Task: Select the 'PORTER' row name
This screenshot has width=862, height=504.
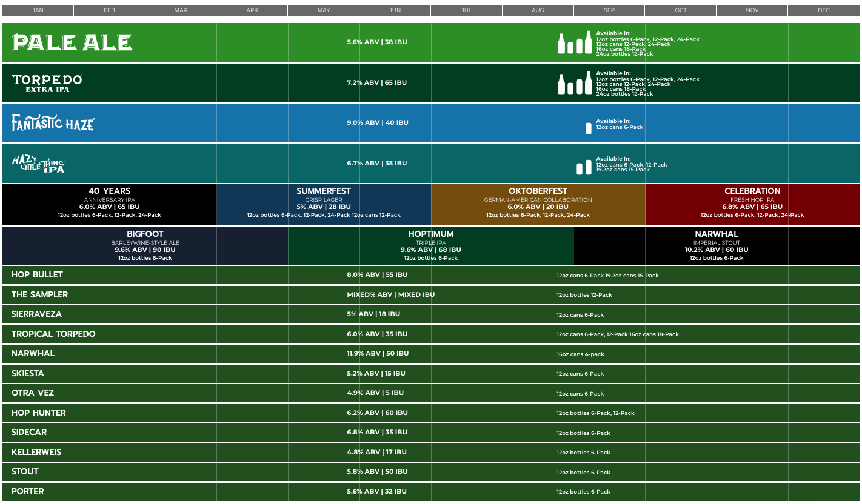Action: 28,491
